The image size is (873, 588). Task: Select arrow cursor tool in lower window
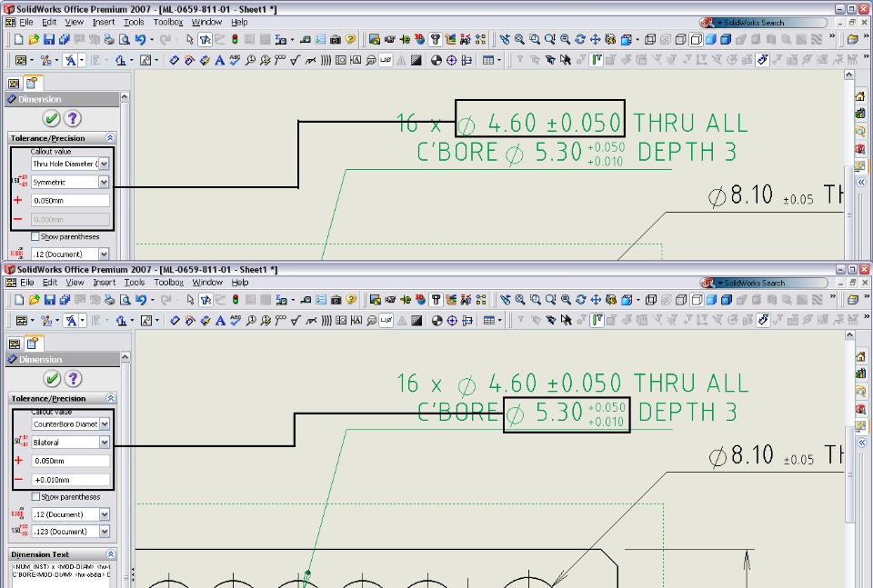point(190,300)
